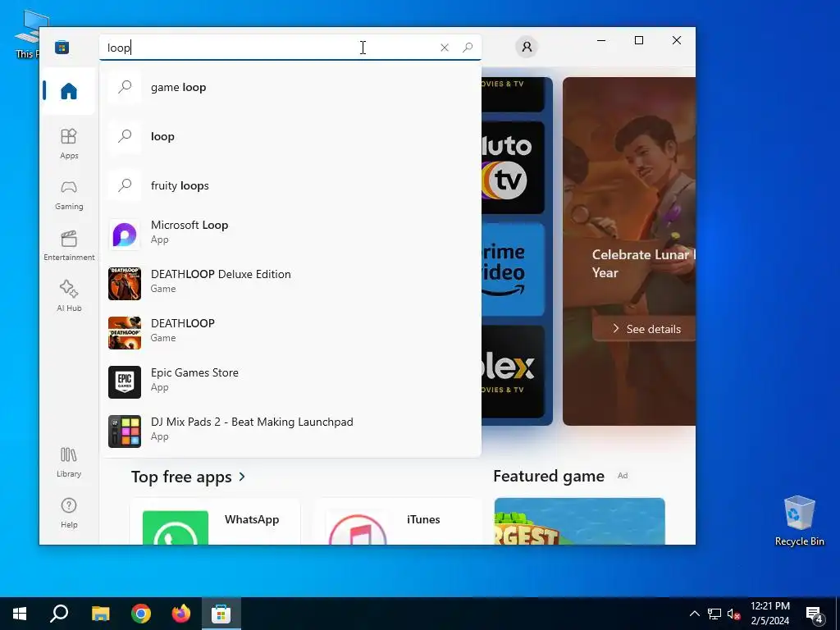Click the taskbar Search icon
The image size is (840, 630).
coord(59,614)
